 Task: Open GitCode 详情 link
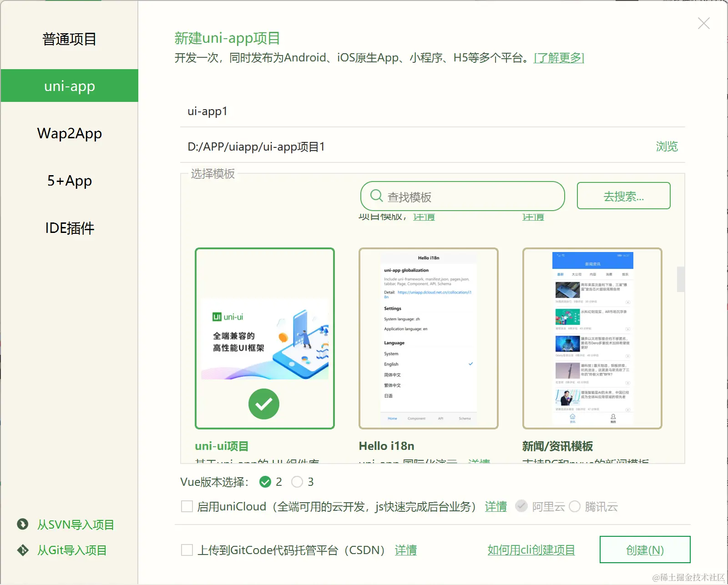click(406, 550)
